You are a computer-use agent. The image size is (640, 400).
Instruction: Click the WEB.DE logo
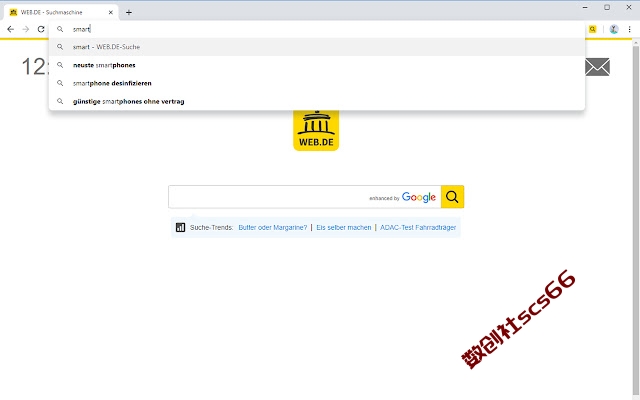coord(316,131)
